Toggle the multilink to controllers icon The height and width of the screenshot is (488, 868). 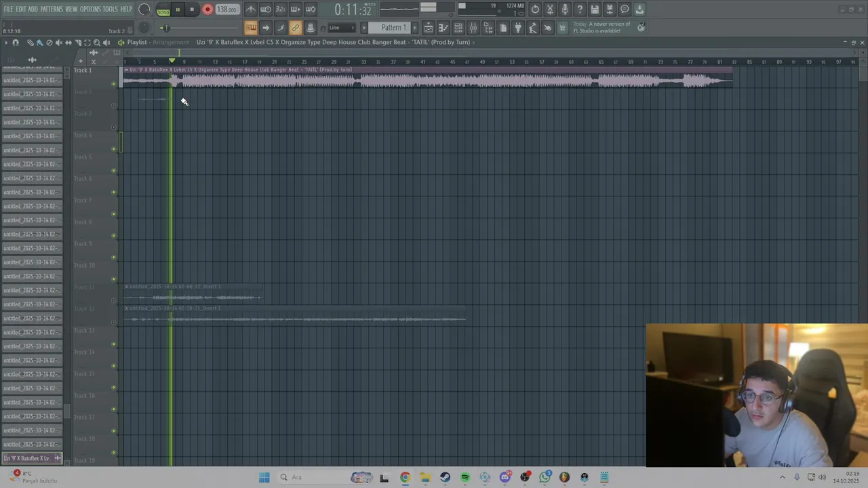point(296,28)
